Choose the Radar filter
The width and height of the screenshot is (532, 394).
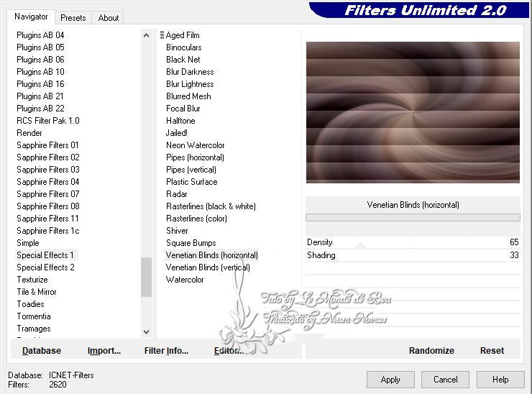pyautogui.click(x=176, y=194)
